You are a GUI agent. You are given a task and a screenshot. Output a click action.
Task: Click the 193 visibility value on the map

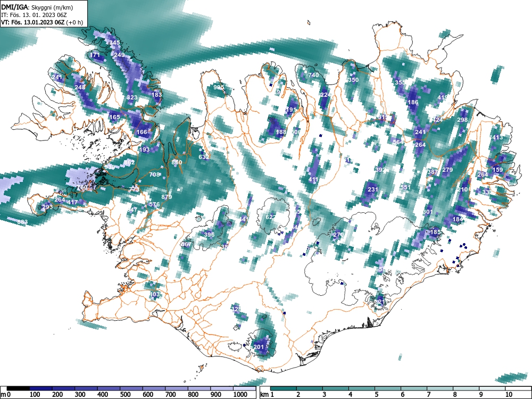coord(145,149)
